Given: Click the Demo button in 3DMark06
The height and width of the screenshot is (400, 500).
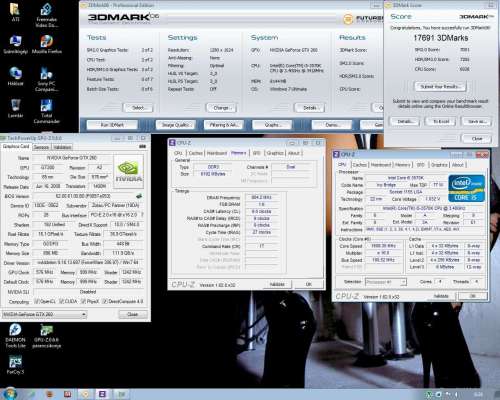Looking at the screenshot, I should coord(331,125).
